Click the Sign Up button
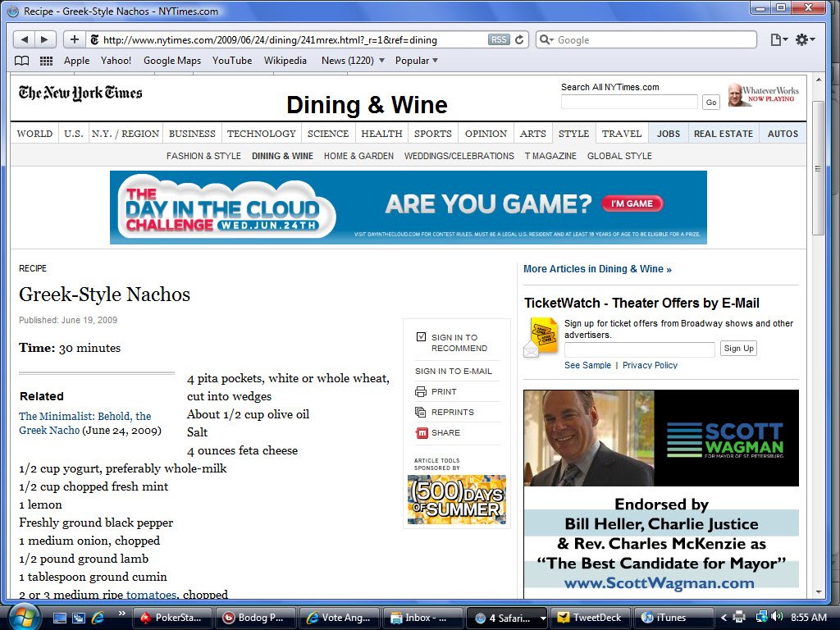The width and height of the screenshot is (840, 630). 739,348
